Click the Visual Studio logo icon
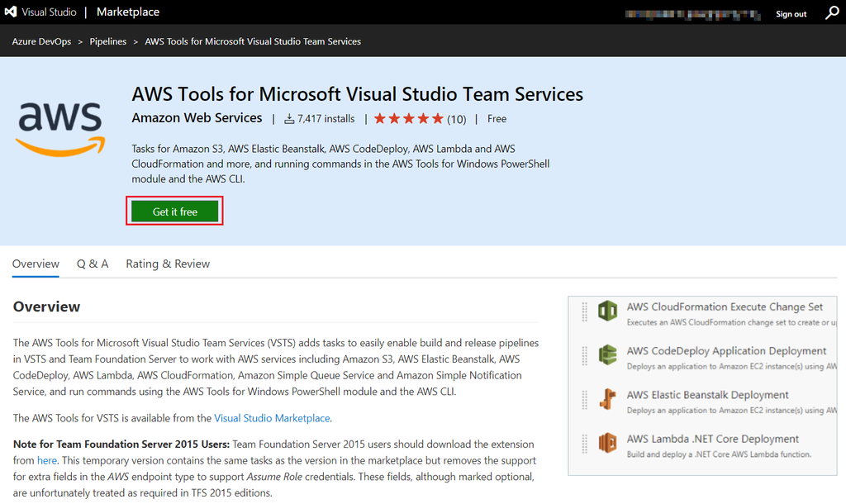 pyautogui.click(x=10, y=12)
